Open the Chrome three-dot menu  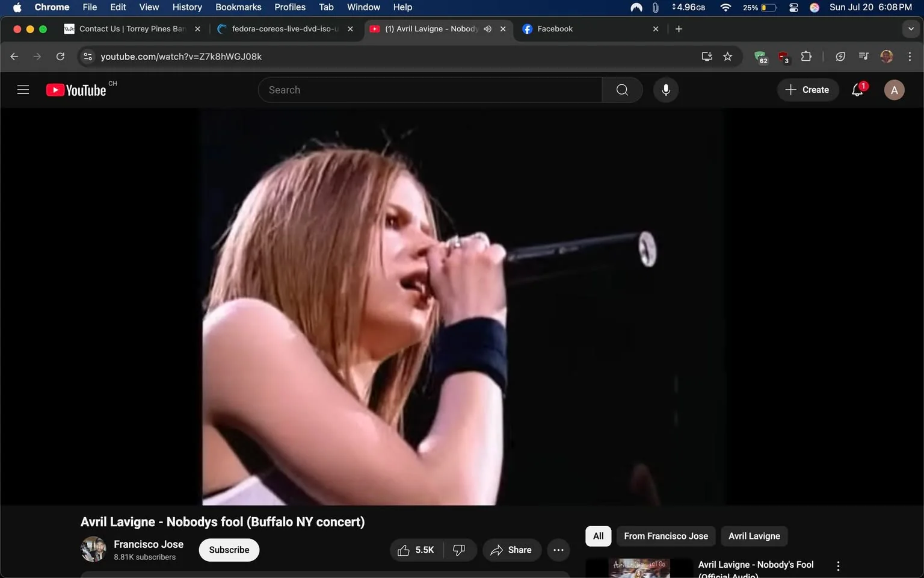pyautogui.click(x=910, y=57)
